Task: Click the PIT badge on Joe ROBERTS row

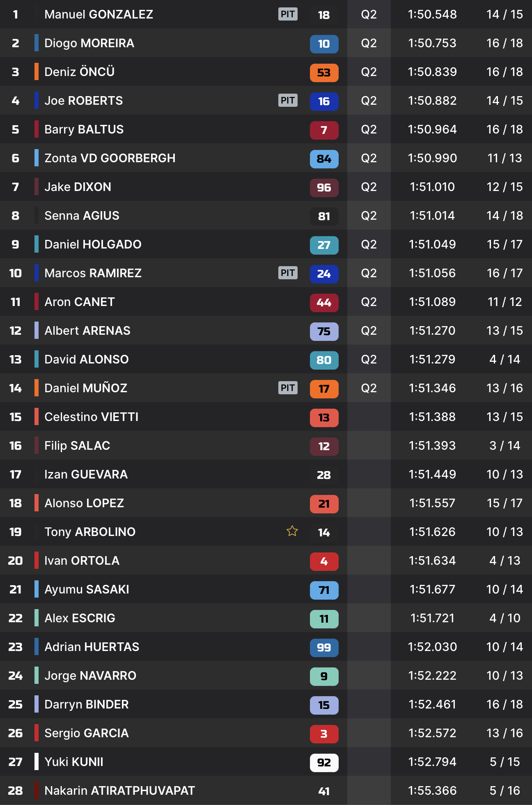Action: [287, 100]
